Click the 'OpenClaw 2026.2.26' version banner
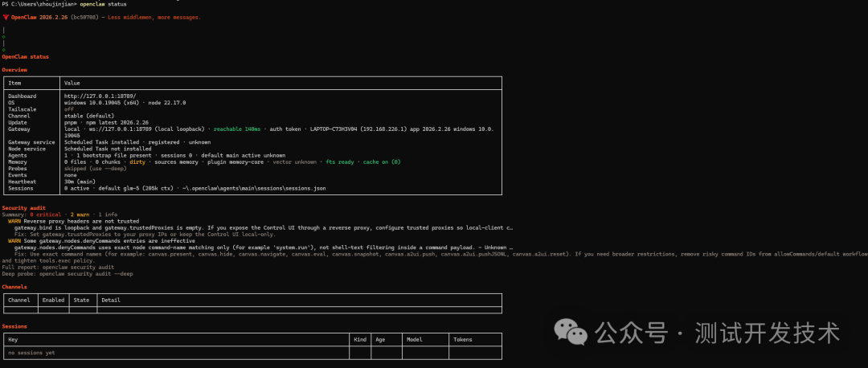 point(39,17)
